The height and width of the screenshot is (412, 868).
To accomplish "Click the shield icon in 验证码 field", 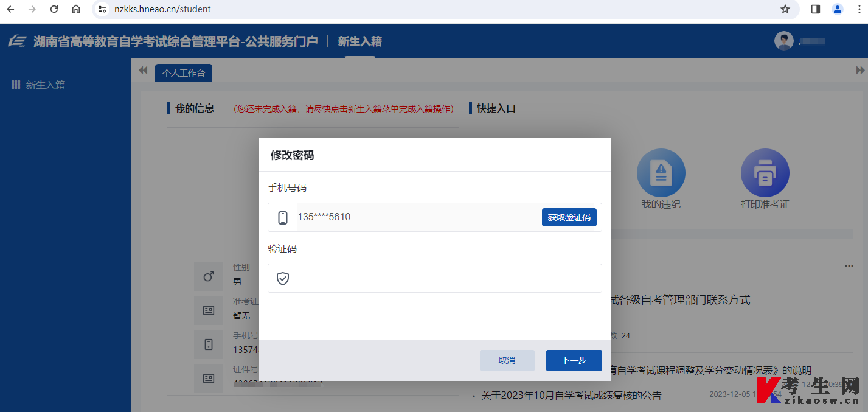I will (x=282, y=278).
